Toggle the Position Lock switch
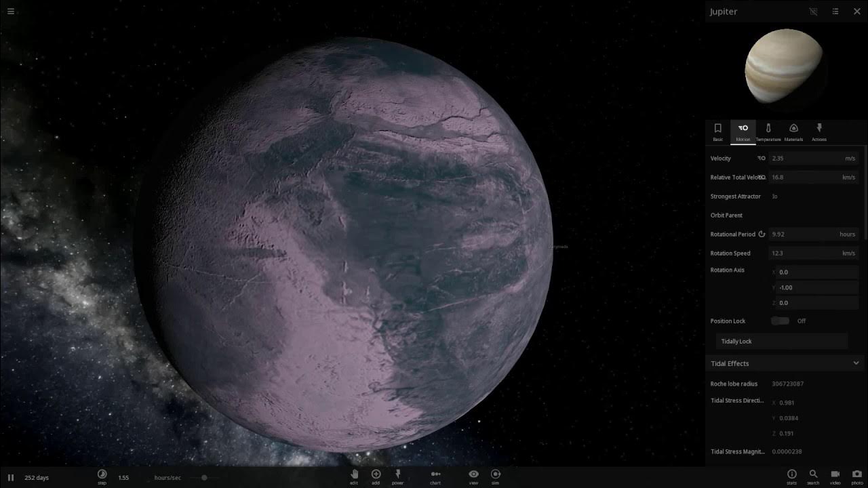The width and height of the screenshot is (868, 488). point(780,321)
